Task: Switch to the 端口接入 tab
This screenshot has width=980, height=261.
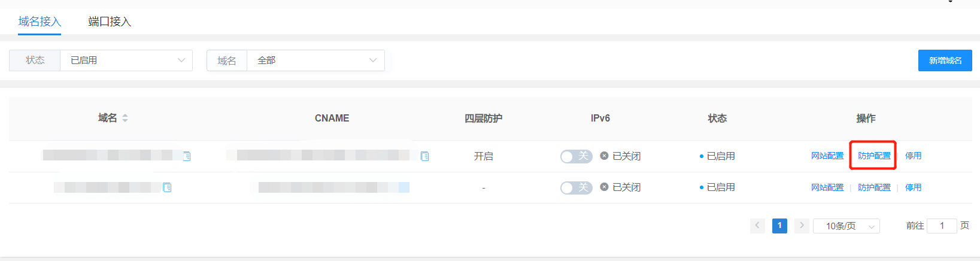Action: tap(110, 22)
